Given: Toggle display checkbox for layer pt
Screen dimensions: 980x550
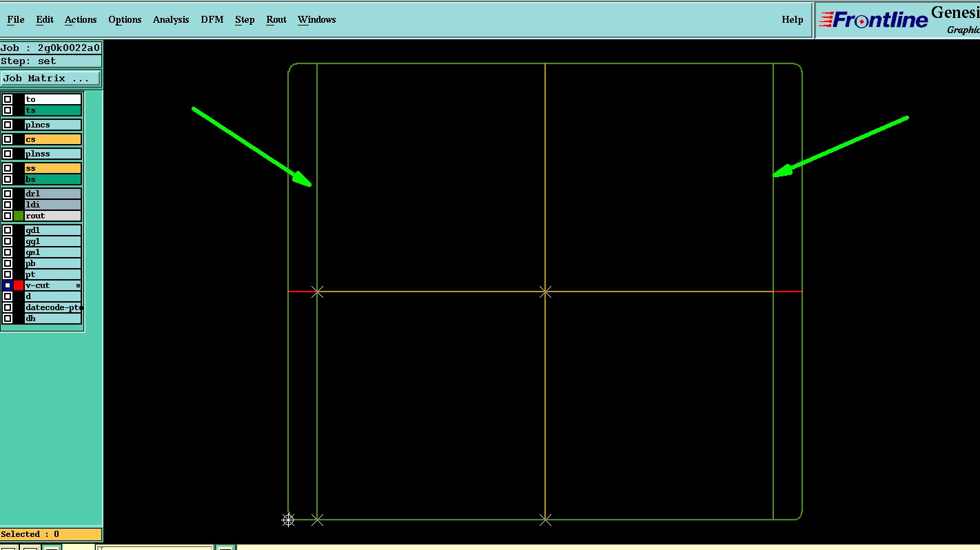Looking at the screenshot, I should tap(8, 274).
